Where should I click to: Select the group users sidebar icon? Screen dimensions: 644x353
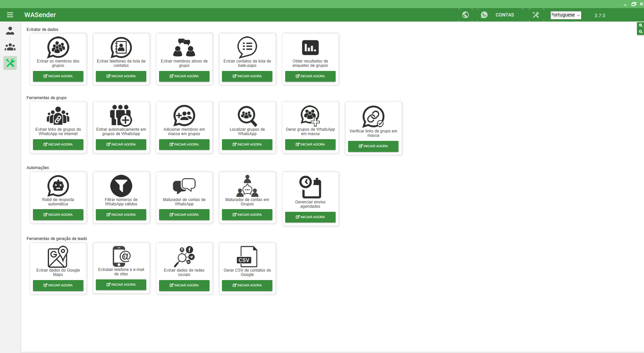point(10,47)
